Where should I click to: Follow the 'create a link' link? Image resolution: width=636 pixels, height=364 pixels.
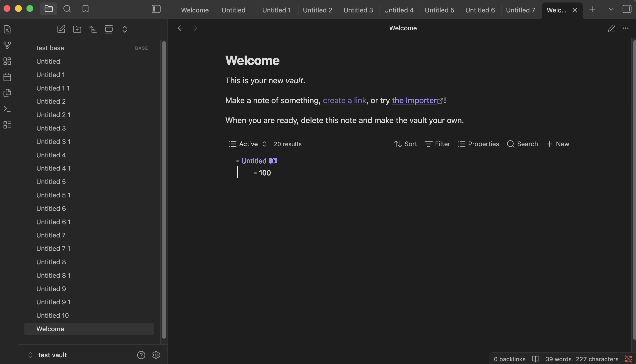pyautogui.click(x=344, y=100)
